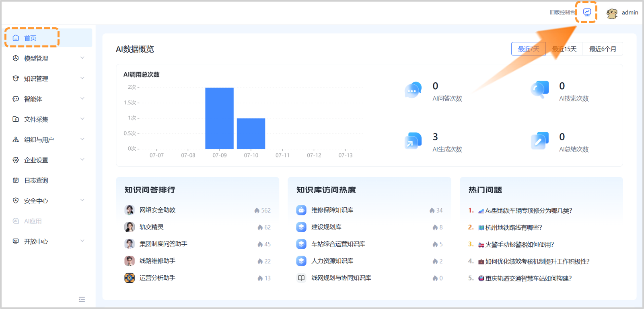Click the 34 visit count
The height and width of the screenshot is (309, 644).
click(439, 210)
